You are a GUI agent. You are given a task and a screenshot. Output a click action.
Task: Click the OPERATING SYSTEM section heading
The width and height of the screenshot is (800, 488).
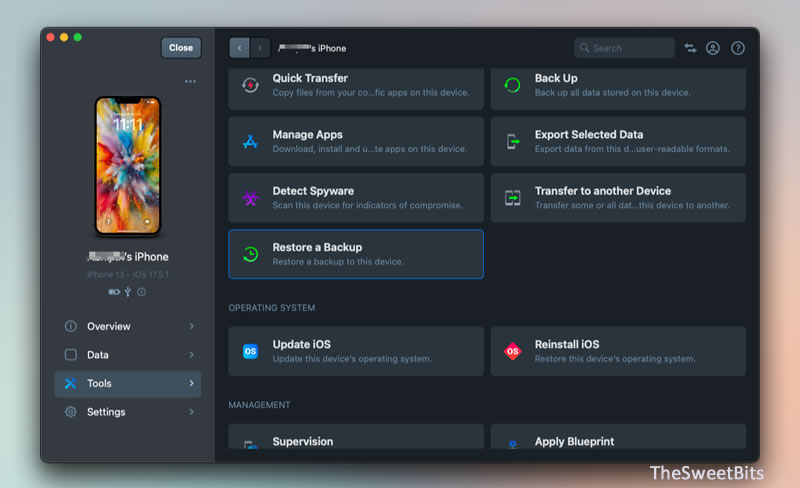coord(271,308)
